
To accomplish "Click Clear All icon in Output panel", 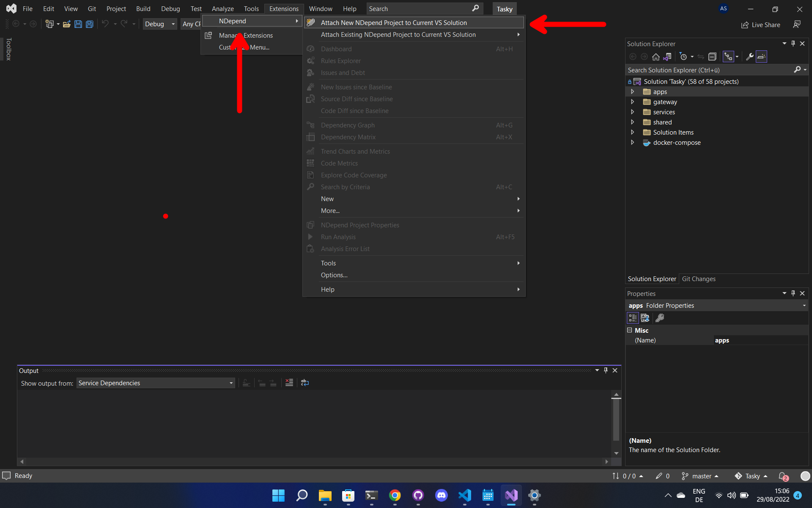I will 289,383.
